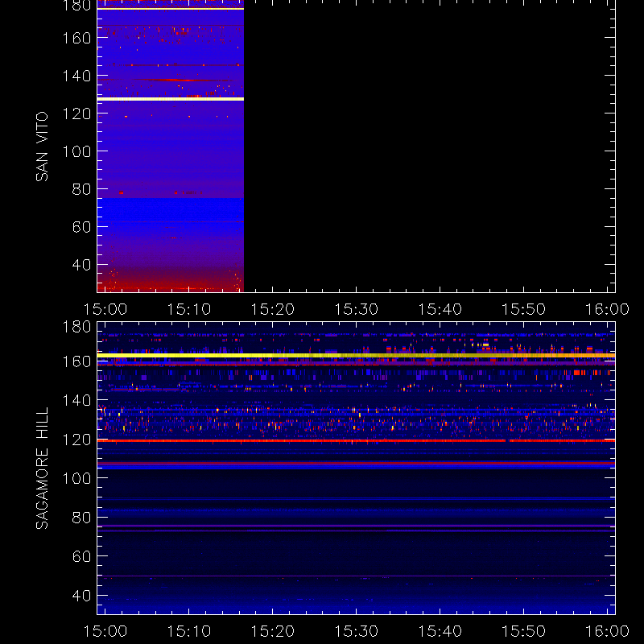The height and width of the screenshot is (644, 644).
Task: Click 15:50 under the SAN VITO plot
Action: (524, 309)
